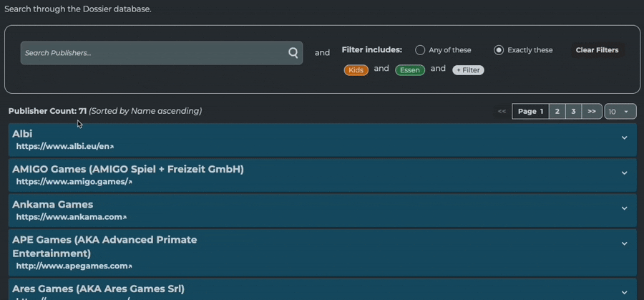Viewport: 644px width, 300px height.
Task: Open the https://www.albi.eu/en link
Action: (x=65, y=146)
